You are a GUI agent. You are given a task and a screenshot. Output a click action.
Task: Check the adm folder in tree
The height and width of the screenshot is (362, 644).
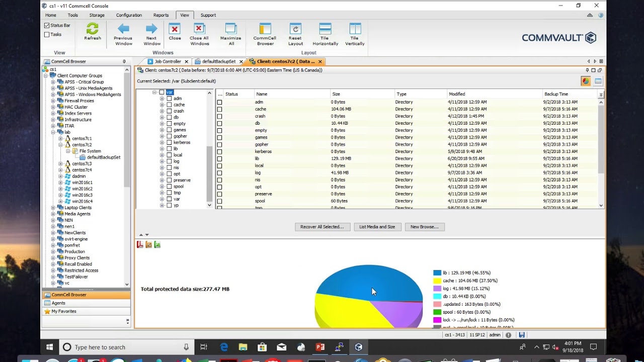[x=169, y=99]
